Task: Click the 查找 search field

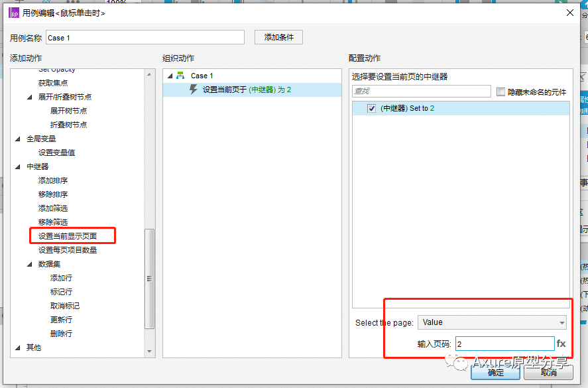Action: [422, 91]
